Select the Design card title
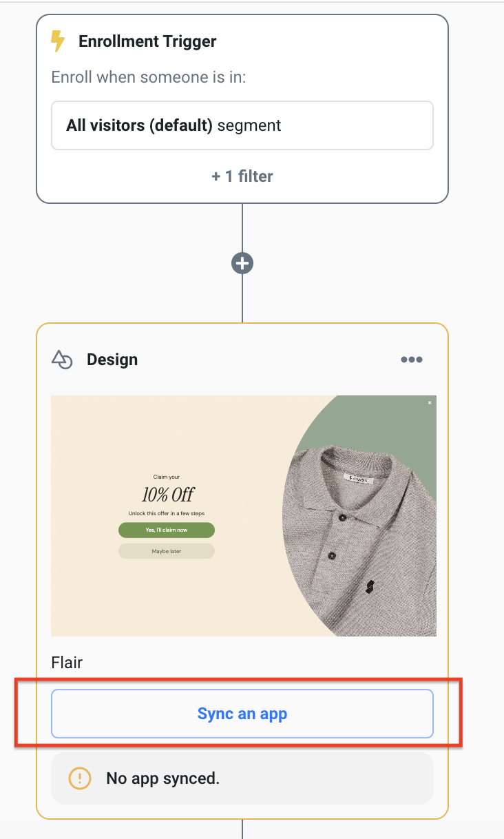The height and width of the screenshot is (839, 504). pos(112,360)
